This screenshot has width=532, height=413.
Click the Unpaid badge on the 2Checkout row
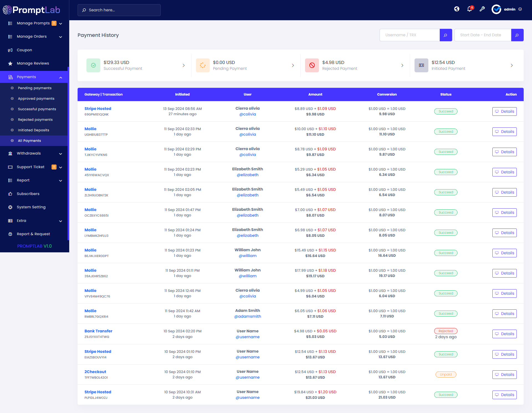click(446, 374)
